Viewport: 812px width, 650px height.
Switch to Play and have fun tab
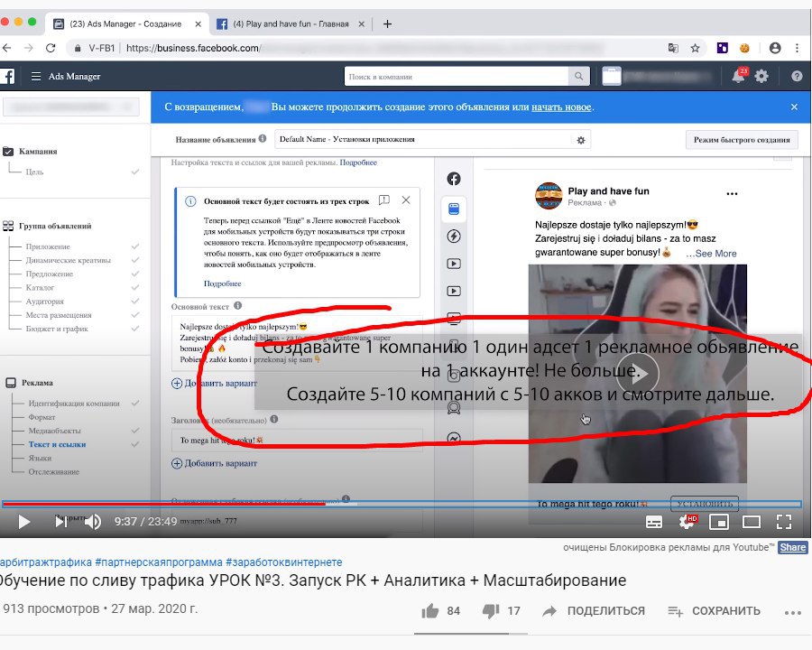[291, 23]
